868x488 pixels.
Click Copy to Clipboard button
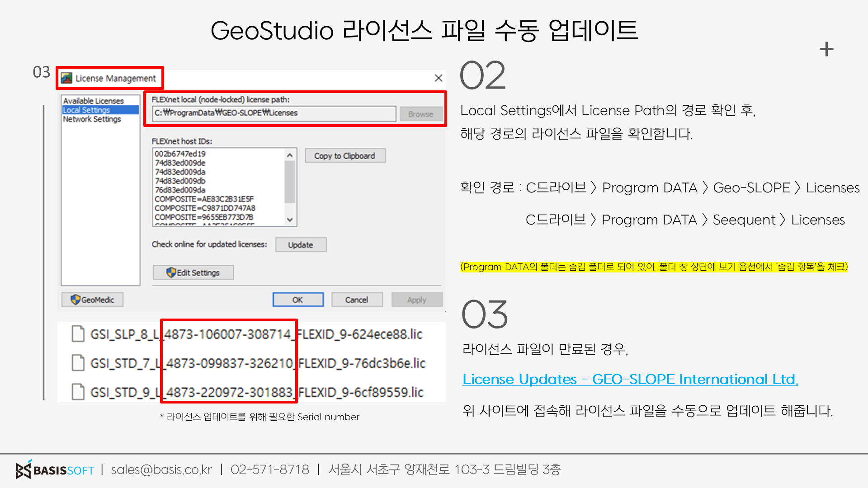pyautogui.click(x=345, y=156)
